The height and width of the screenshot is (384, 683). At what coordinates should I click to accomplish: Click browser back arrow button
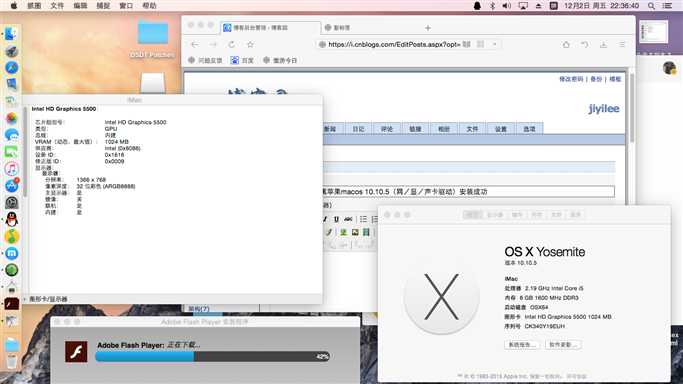(x=195, y=44)
